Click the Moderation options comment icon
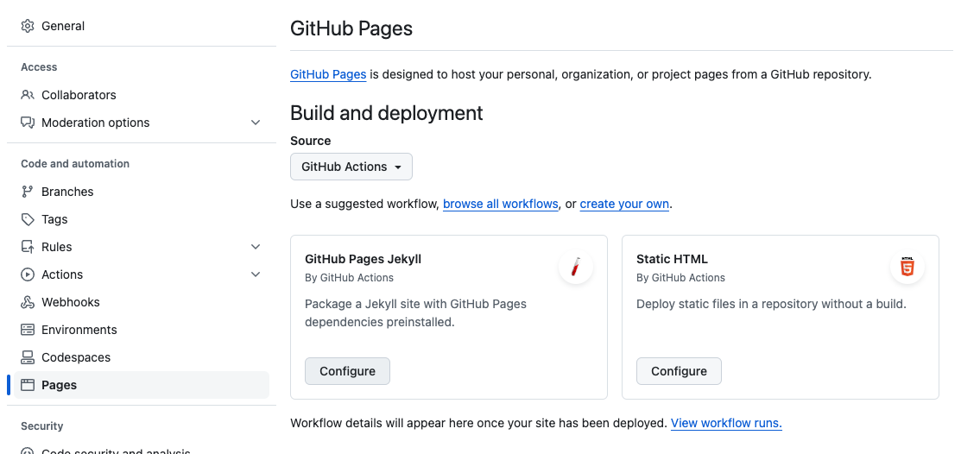Viewport: 980px width, 454px height. [28, 123]
